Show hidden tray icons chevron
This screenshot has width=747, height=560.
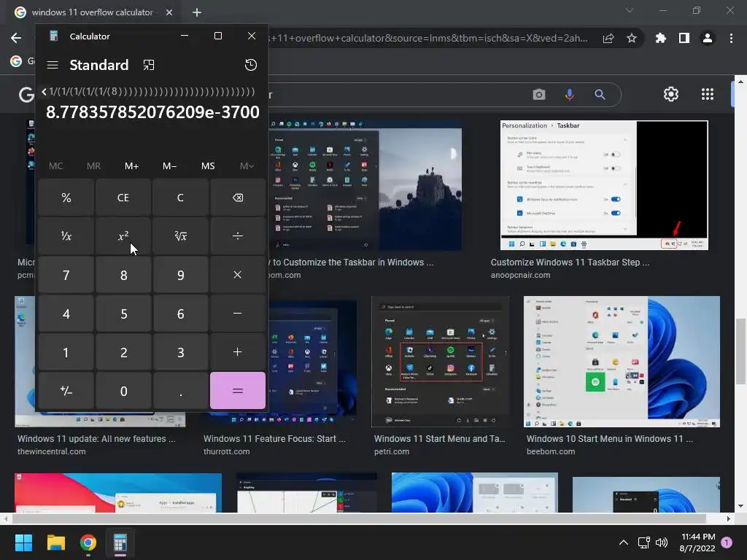[623, 542]
